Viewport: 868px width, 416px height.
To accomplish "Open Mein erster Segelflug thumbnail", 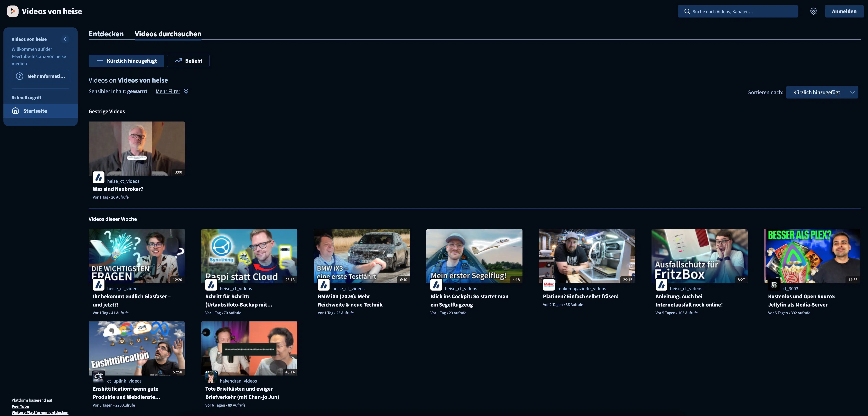I will point(474,256).
